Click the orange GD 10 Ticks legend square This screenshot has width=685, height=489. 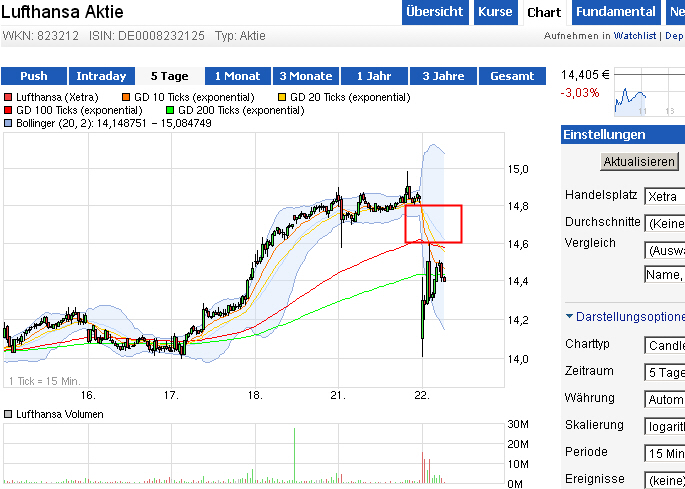point(126,97)
